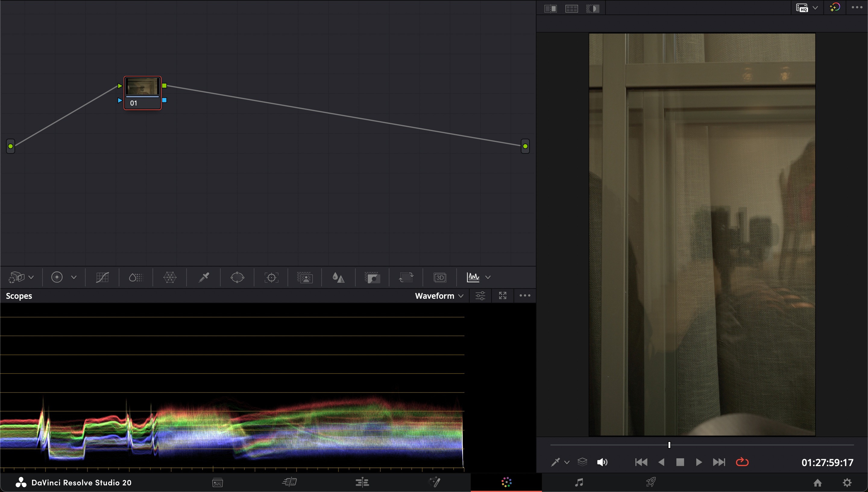Image resolution: width=868 pixels, height=492 pixels.
Task: Click the node graph output connector
Action: [x=525, y=146]
